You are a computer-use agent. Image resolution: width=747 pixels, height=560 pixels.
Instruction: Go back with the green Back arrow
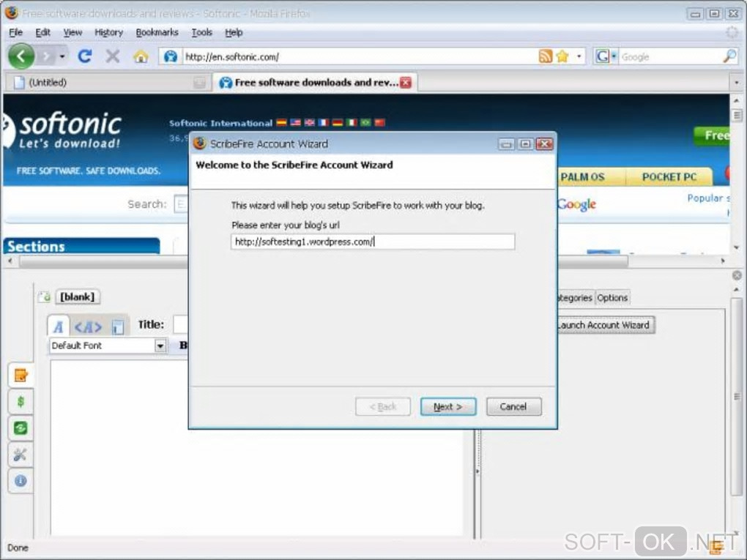tap(21, 56)
